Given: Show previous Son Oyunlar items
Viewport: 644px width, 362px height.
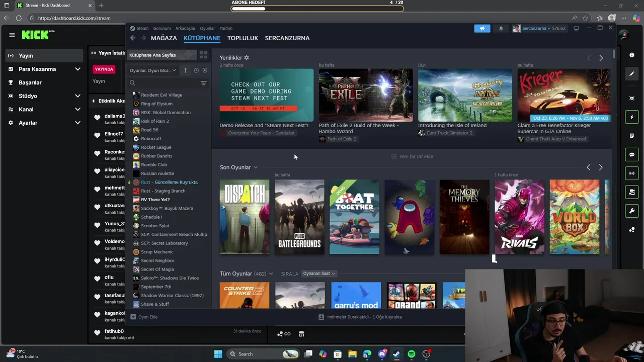Looking at the screenshot, I should click(588, 167).
